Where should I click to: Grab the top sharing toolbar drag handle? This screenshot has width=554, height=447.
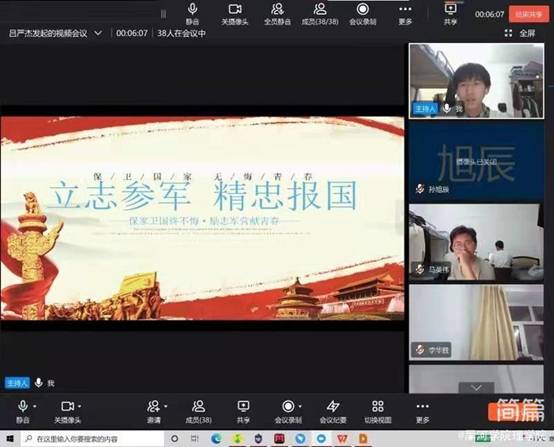[x=163, y=13]
